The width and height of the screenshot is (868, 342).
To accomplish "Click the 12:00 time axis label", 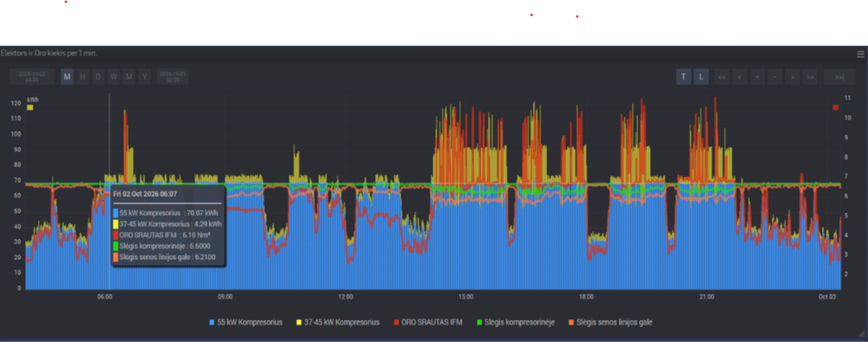I will pyautogui.click(x=346, y=296).
